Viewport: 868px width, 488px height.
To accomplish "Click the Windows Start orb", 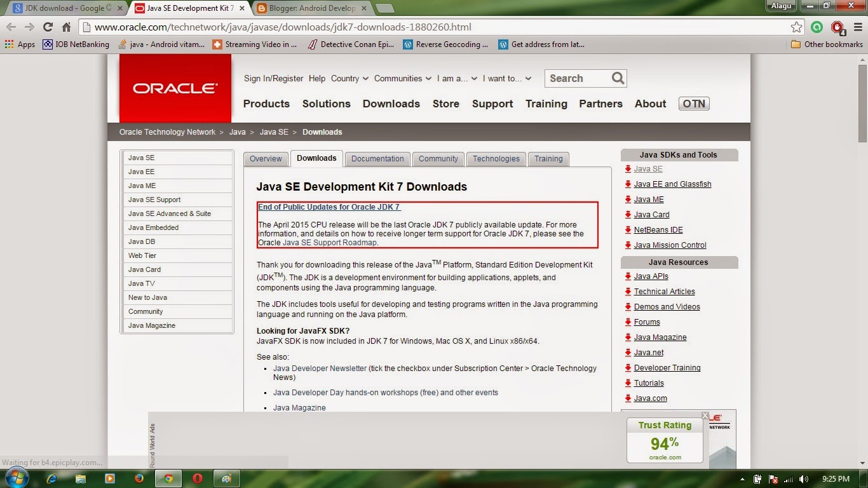I will click(18, 478).
